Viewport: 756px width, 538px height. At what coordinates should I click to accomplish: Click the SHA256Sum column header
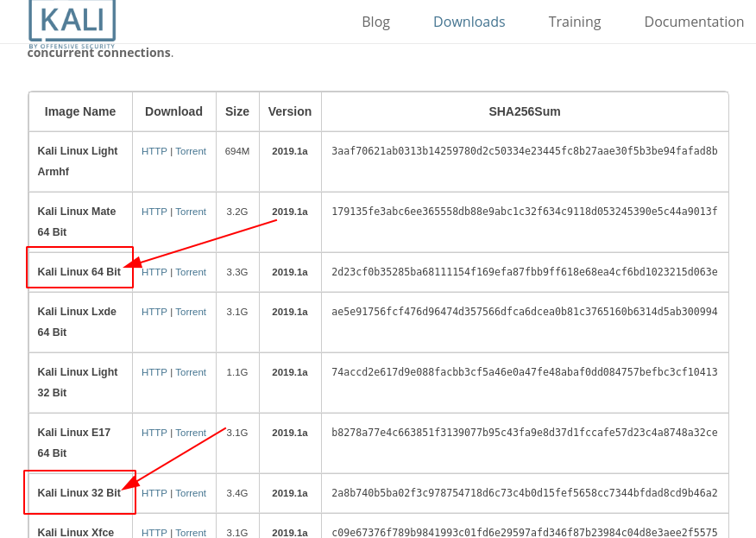[525, 111]
